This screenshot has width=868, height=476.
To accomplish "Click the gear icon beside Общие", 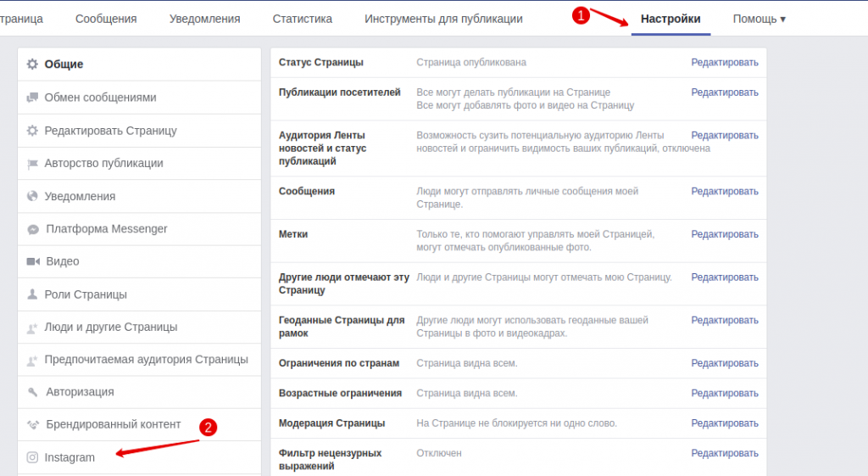I will click(x=32, y=64).
